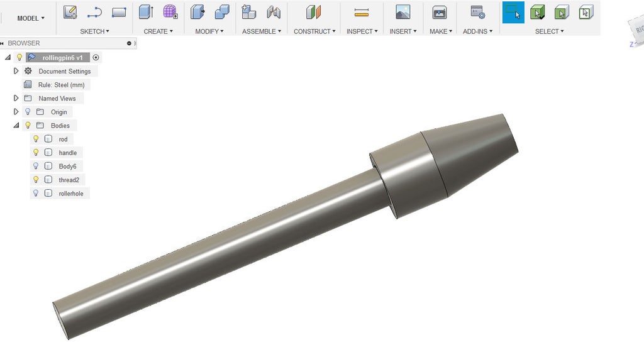Select thread2 in the browser tree
Viewport: 644px width, 362px height.
pos(69,180)
